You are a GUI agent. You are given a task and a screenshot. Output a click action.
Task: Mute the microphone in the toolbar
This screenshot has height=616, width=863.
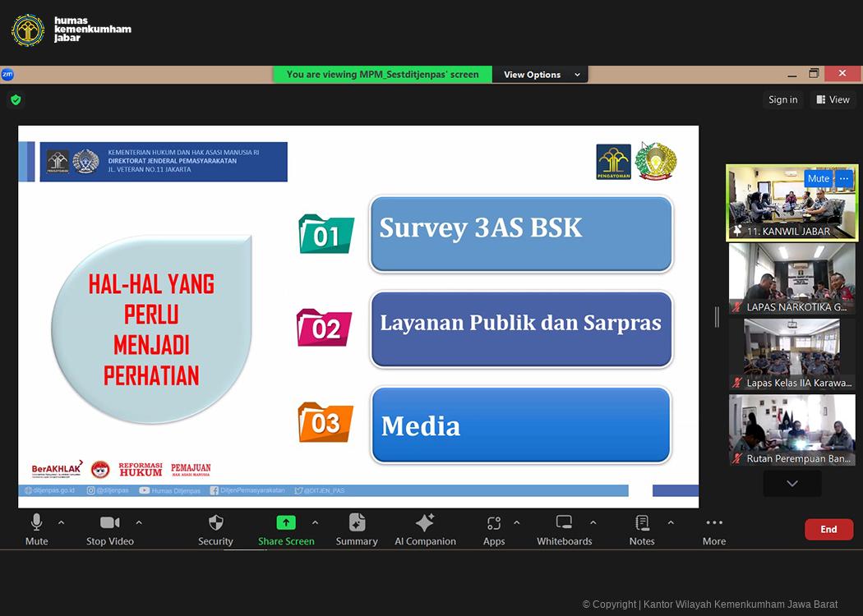tap(36, 523)
